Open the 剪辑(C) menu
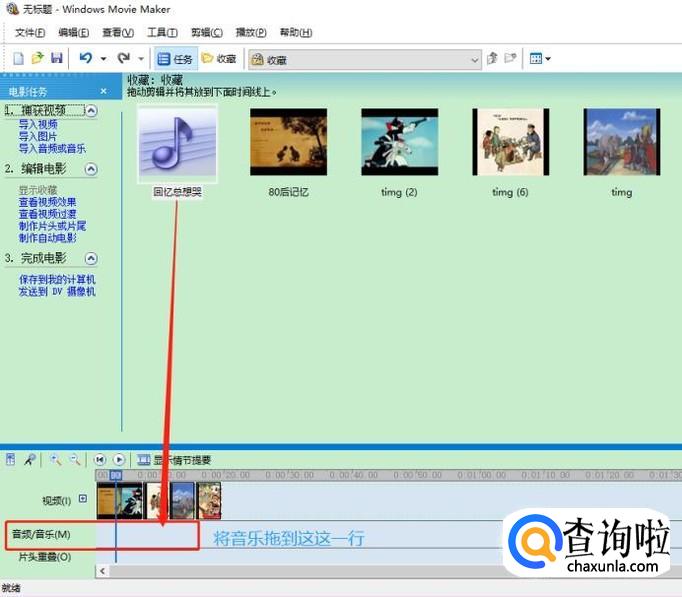This screenshot has height=597, width=682. [207, 33]
